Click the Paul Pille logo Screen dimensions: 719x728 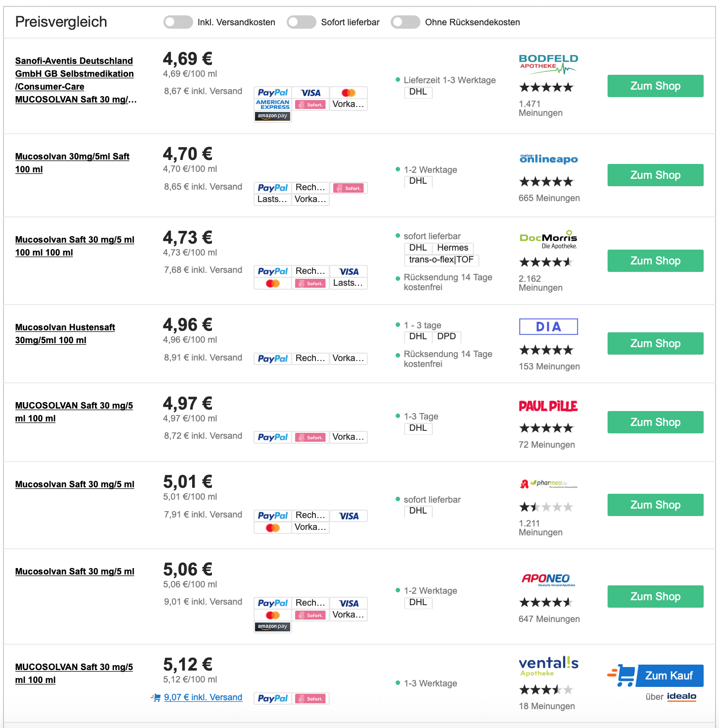click(548, 406)
